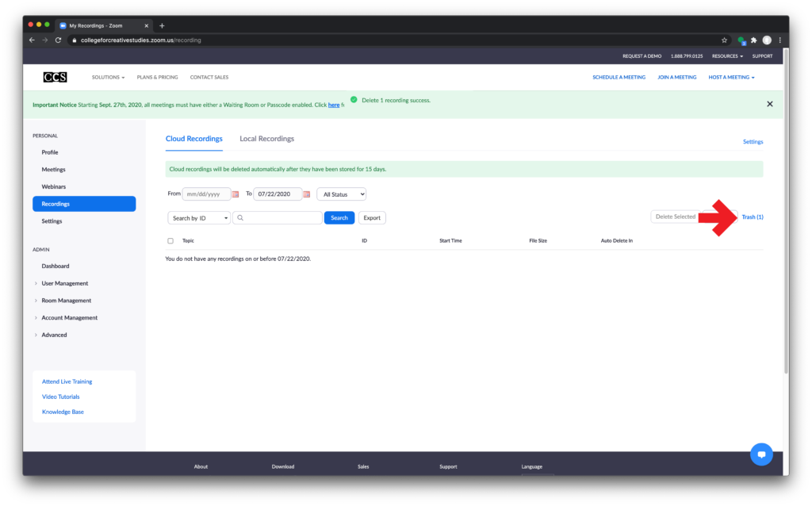Click the Export button
Screen dimensions: 812x506
coord(372,218)
